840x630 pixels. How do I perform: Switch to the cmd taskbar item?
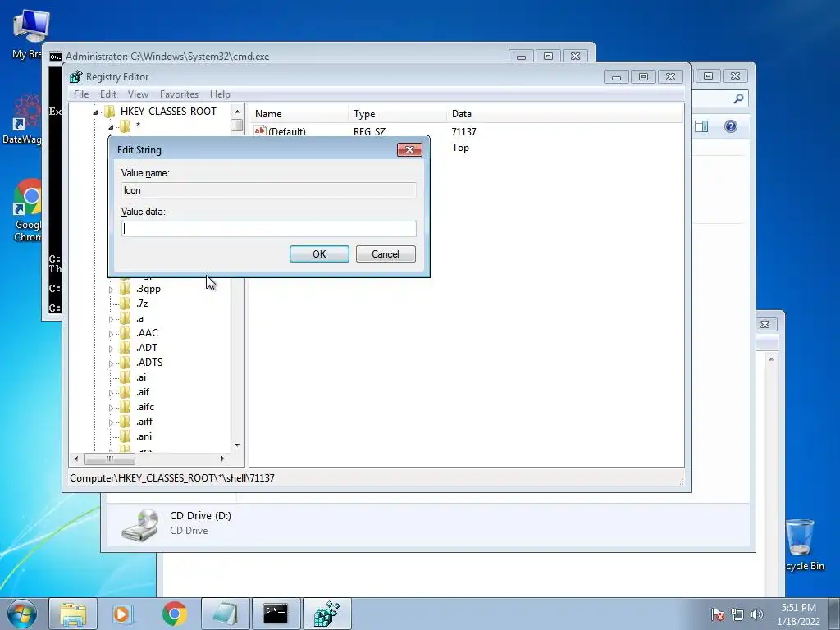[276, 614]
